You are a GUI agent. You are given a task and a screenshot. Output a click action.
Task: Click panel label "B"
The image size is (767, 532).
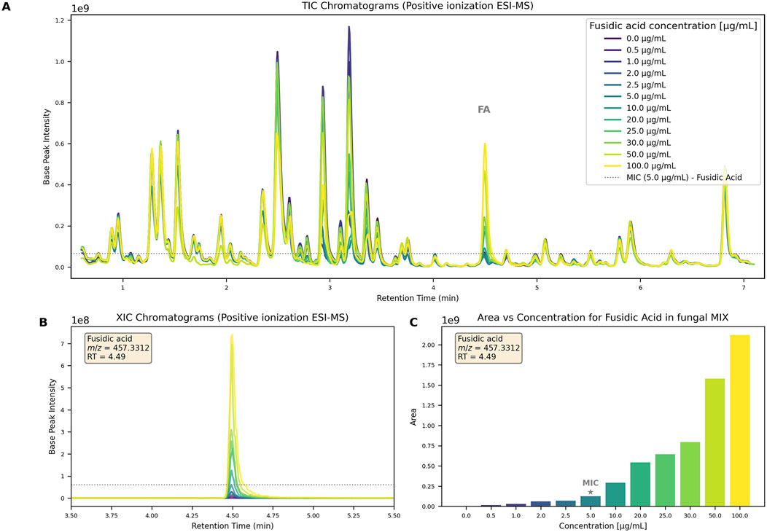point(43,322)
